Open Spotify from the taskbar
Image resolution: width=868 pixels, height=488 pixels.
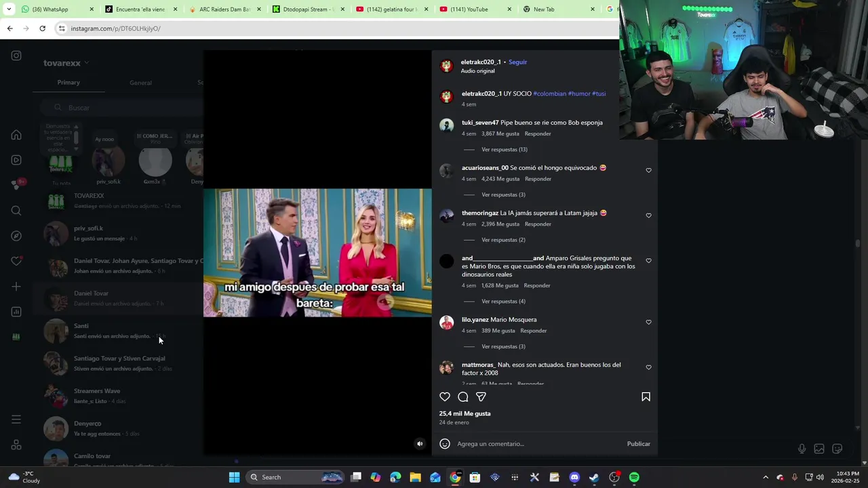[x=634, y=477]
